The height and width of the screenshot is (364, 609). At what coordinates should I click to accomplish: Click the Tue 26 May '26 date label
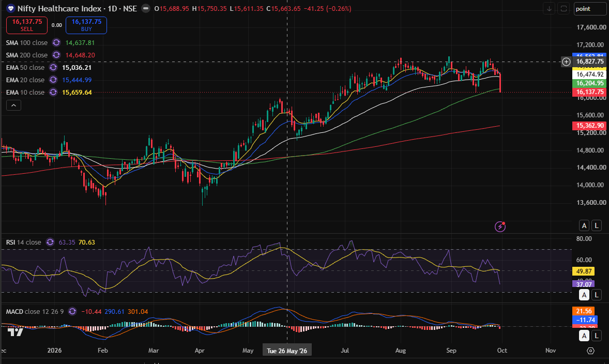pos(287,351)
